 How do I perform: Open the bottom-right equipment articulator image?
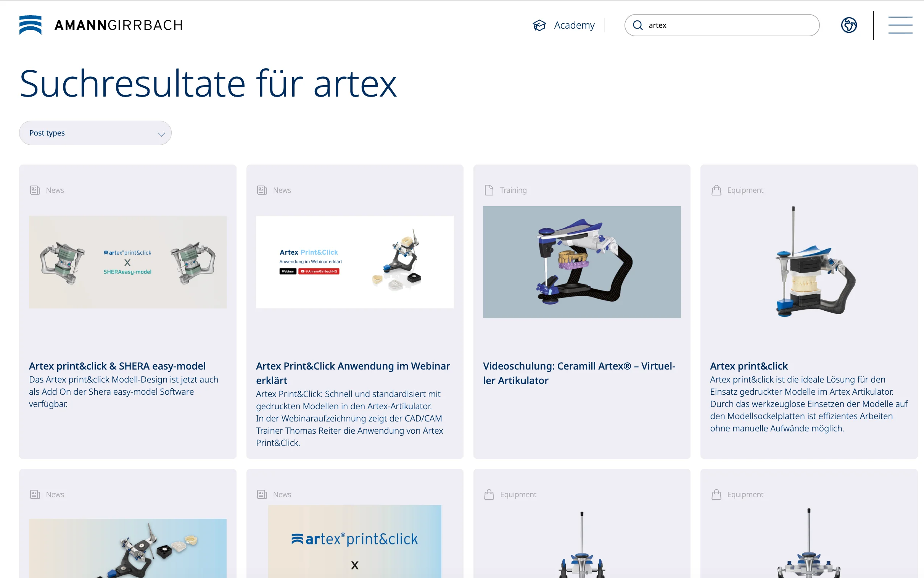[809, 543]
